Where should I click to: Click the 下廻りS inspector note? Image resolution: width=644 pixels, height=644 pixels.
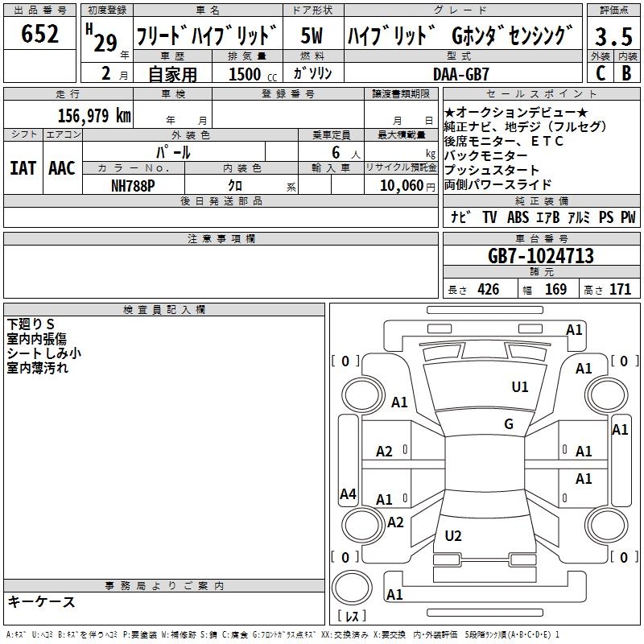click(31, 324)
